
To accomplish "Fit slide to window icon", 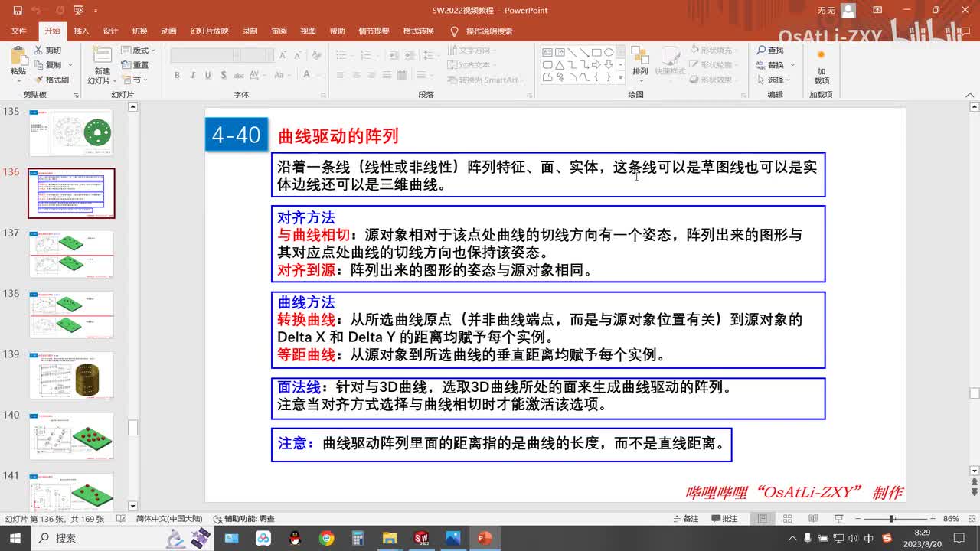I will tap(971, 519).
